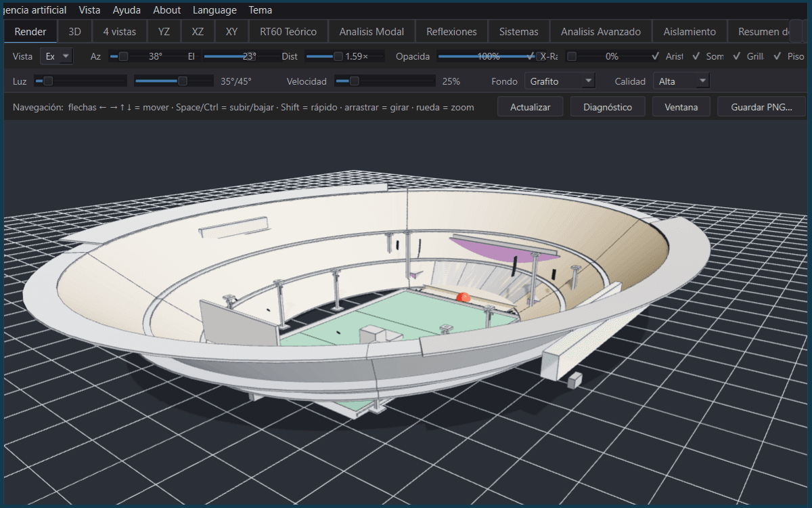This screenshot has height=508, width=812.
Task: Expand the Vista preset dropdown
Action: pos(56,56)
